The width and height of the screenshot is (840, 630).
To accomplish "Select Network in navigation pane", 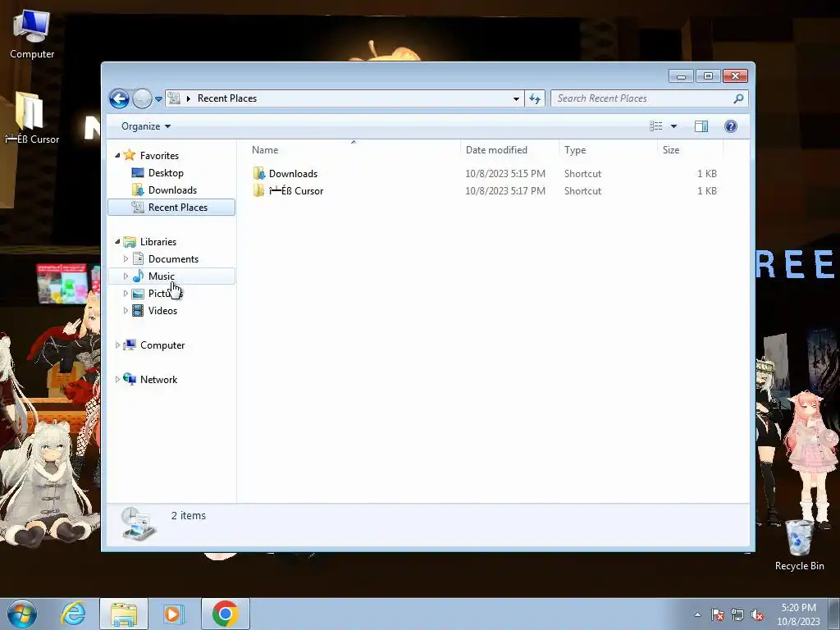I will pos(158,379).
